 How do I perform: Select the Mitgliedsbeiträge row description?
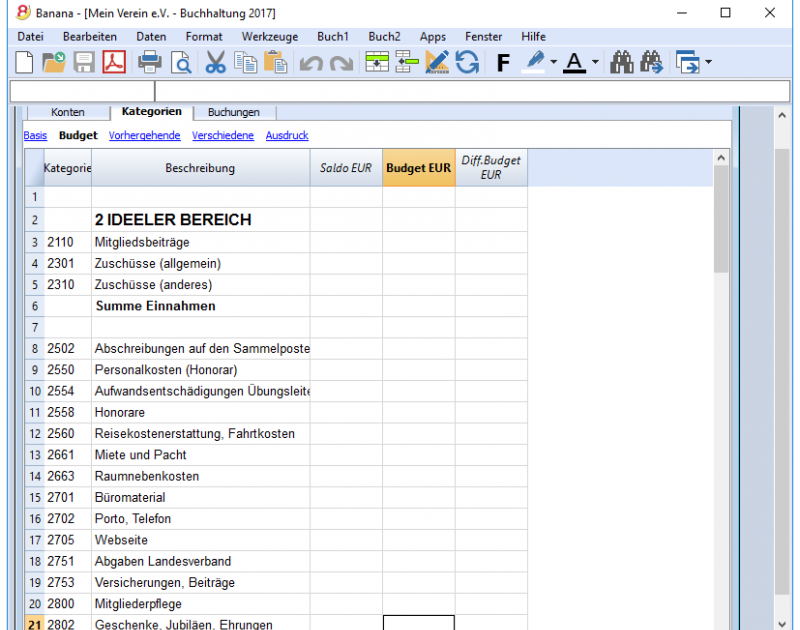point(201,242)
